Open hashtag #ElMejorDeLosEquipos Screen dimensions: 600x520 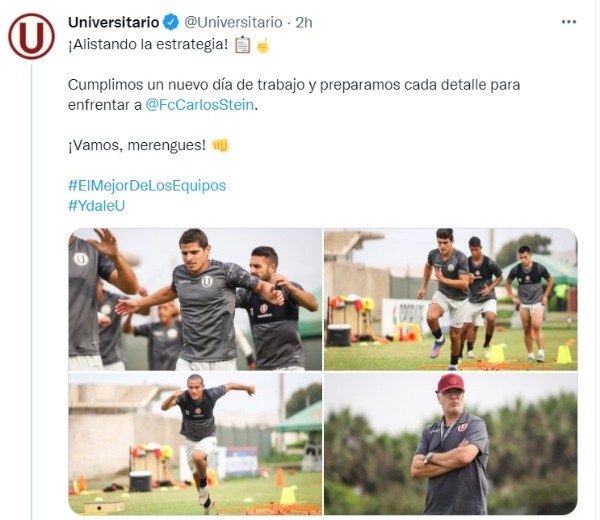tap(147, 186)
